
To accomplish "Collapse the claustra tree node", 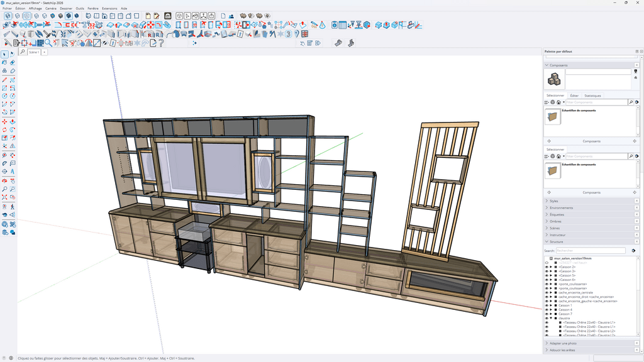I will point(551,318).
